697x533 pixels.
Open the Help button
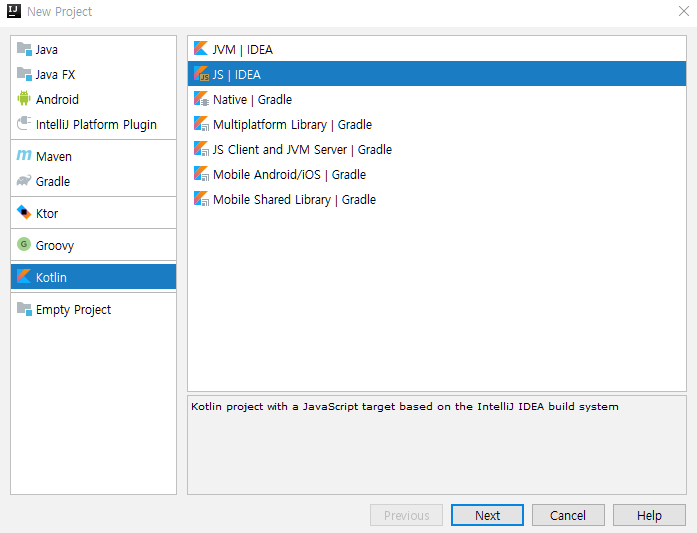pos(649,515)
